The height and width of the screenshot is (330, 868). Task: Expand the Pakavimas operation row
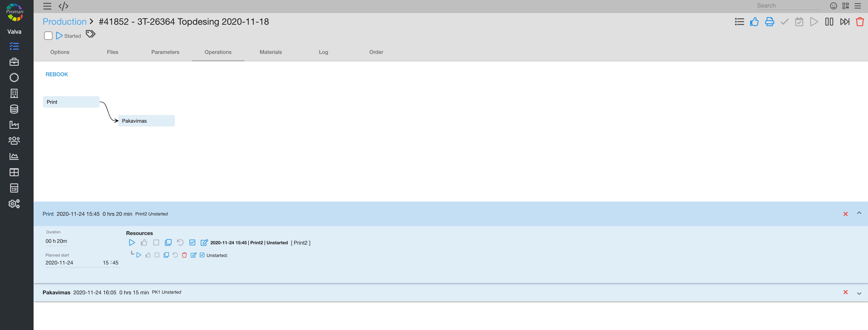point(859,293)
